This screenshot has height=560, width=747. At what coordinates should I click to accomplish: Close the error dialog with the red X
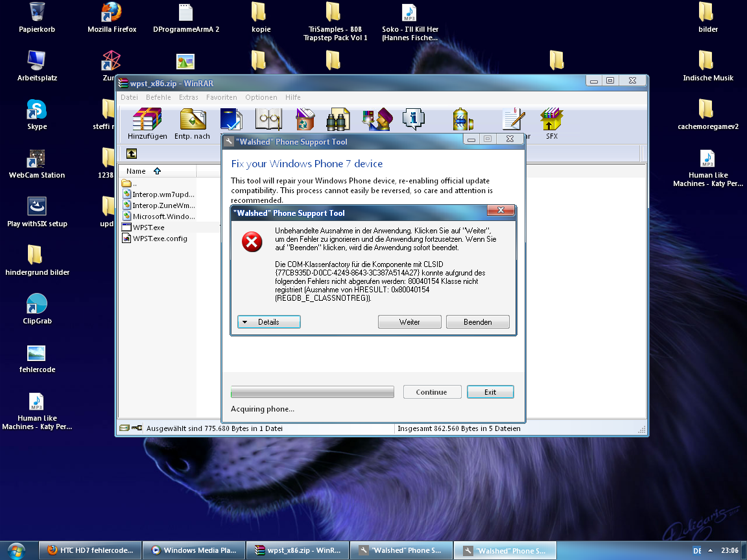pyautogui.click(x=501, y=211)
